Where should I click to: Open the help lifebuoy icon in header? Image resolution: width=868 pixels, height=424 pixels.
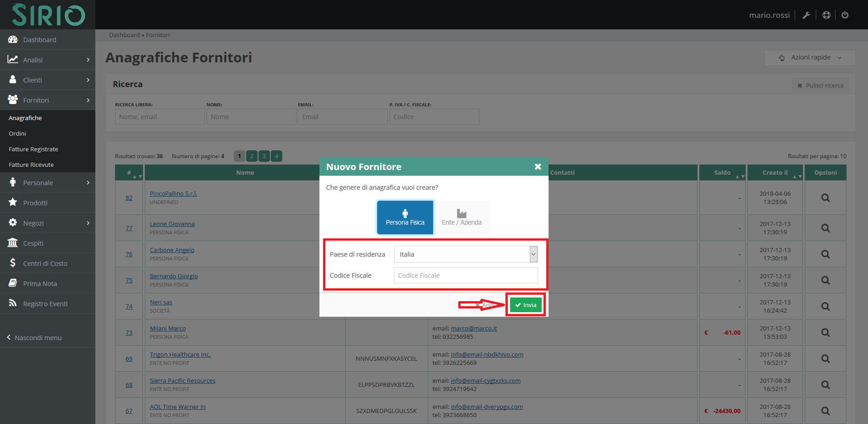[x=826, y=15]
